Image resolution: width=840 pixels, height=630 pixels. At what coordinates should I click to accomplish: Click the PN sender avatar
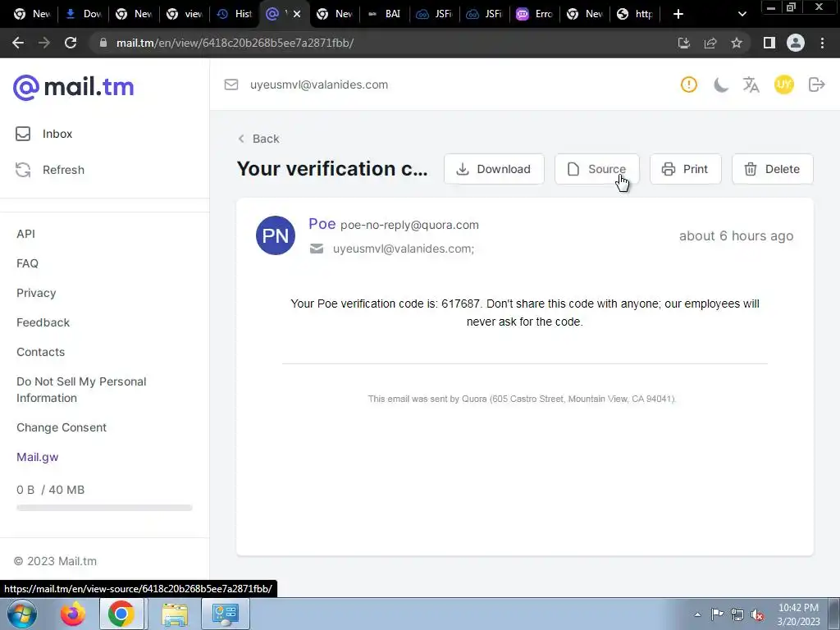click(276, 235)
